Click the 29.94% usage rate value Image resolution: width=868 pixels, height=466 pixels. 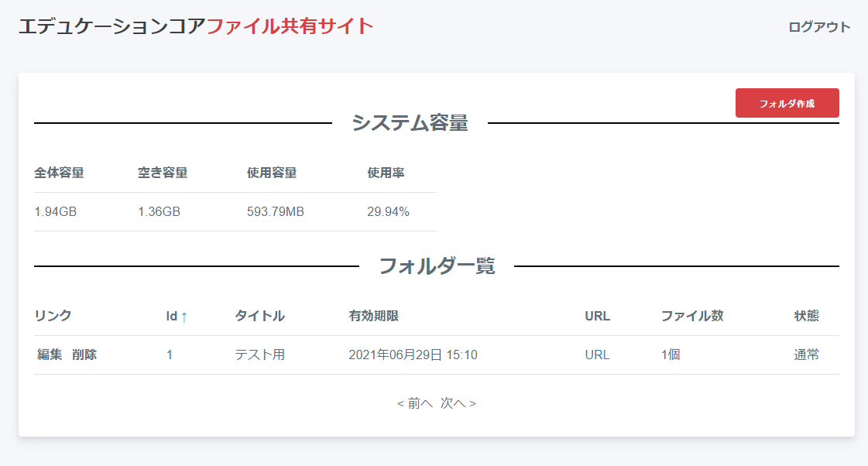[388, 212]
